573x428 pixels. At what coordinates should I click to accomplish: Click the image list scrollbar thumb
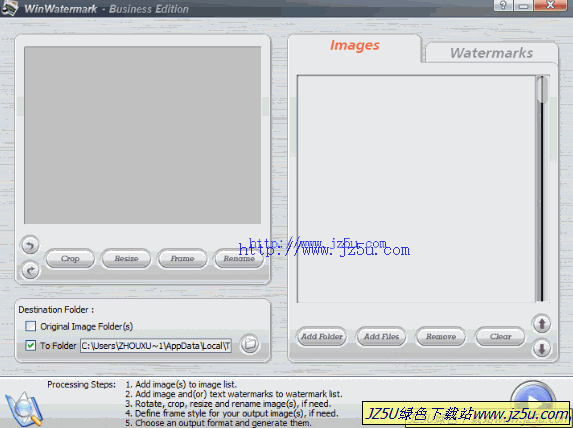(x=542, y=90)
